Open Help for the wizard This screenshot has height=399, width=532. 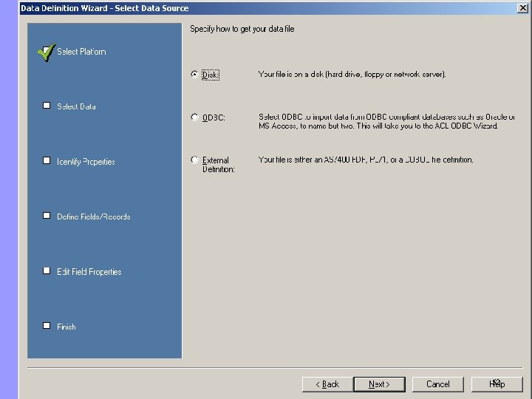[497, 384]
